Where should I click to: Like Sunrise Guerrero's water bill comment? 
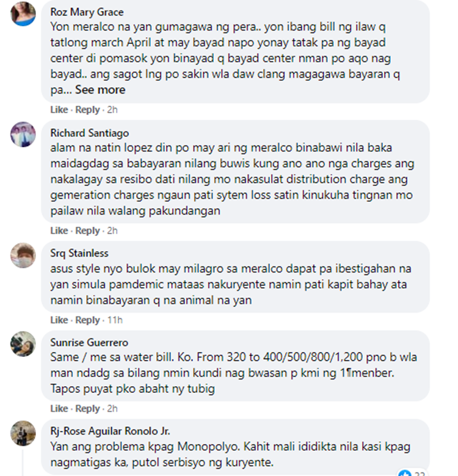(59, 409)
